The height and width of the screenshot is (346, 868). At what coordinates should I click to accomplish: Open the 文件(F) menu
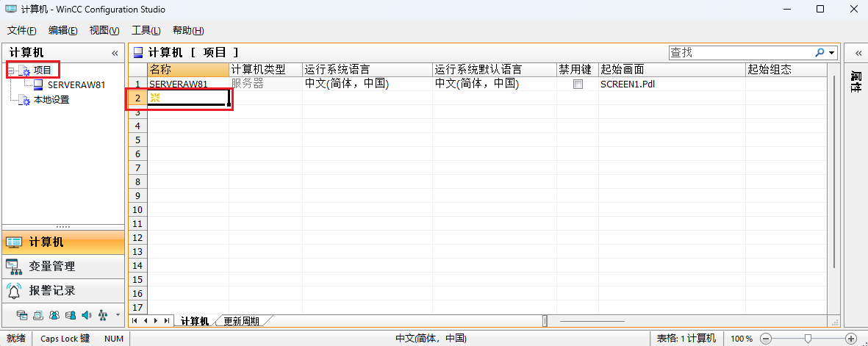coord(21,30)
